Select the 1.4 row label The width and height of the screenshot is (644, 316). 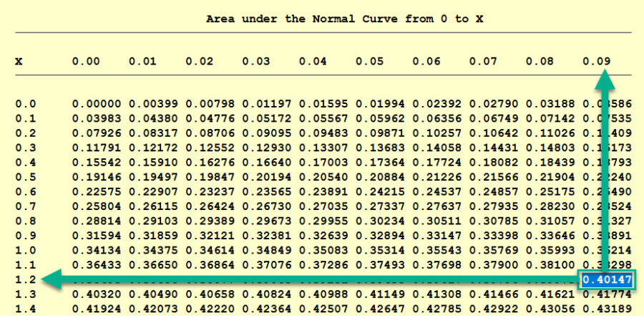(25, 310)
